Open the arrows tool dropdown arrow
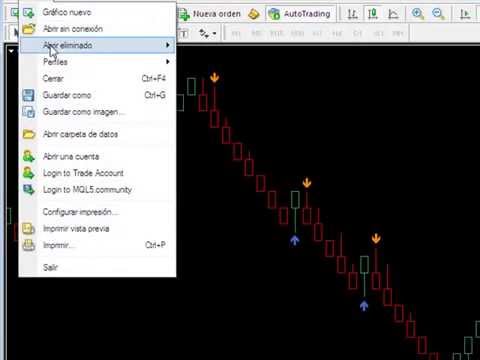The height and width of the screenshot is (360, 480). click(x=214, y=33)
